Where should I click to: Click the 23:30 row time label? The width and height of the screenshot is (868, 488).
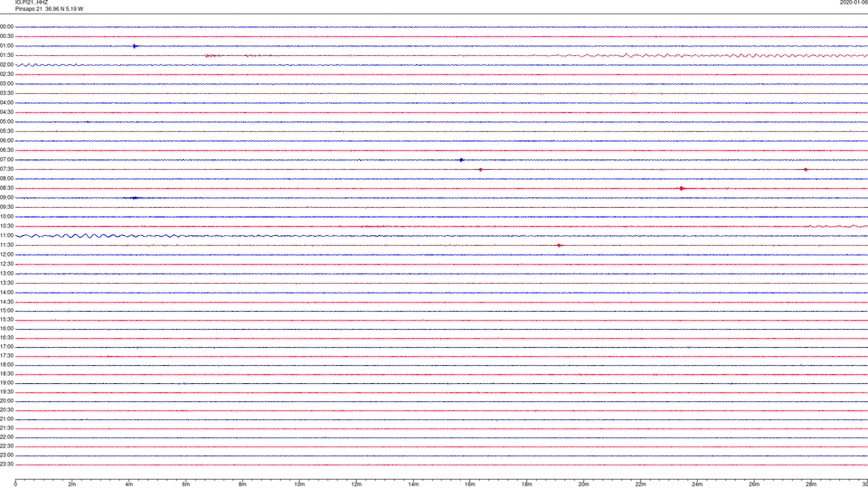(6, 465)
